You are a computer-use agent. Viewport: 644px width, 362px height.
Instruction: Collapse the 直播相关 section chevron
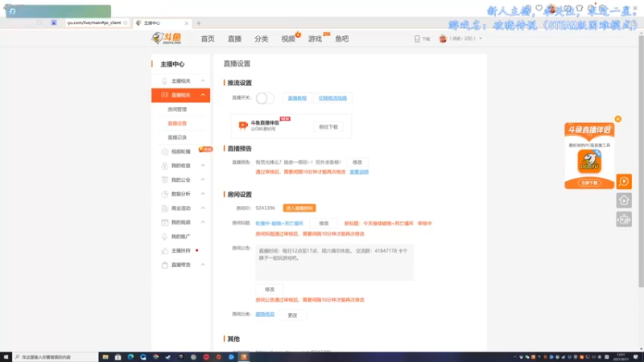click(x=203, y=95)
